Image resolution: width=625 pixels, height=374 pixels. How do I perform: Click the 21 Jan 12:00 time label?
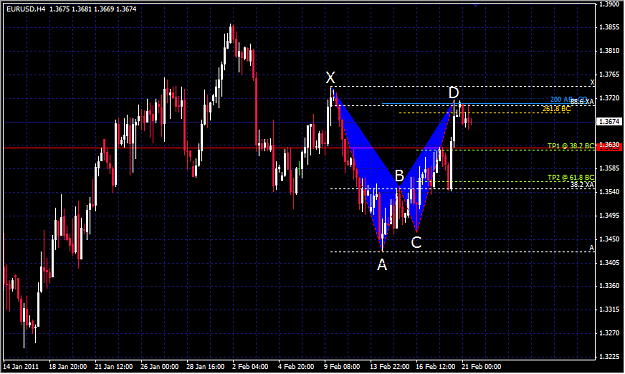click(114, 366)
